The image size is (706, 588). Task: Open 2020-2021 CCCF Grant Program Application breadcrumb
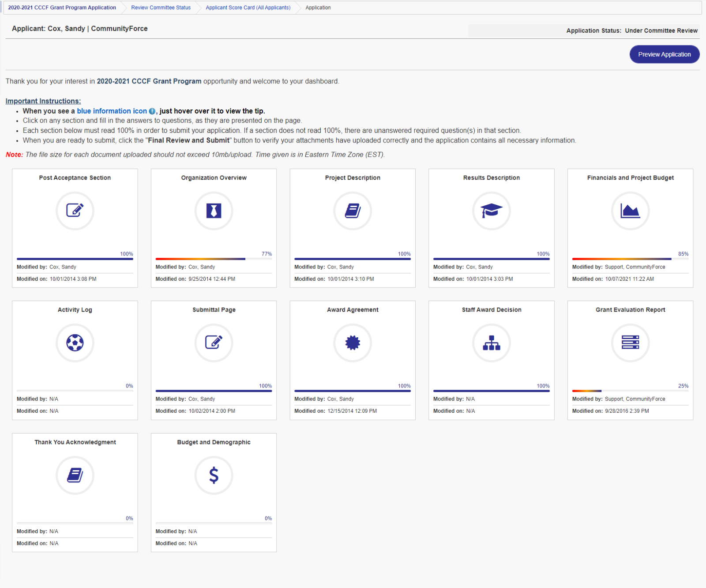(62, 8)
